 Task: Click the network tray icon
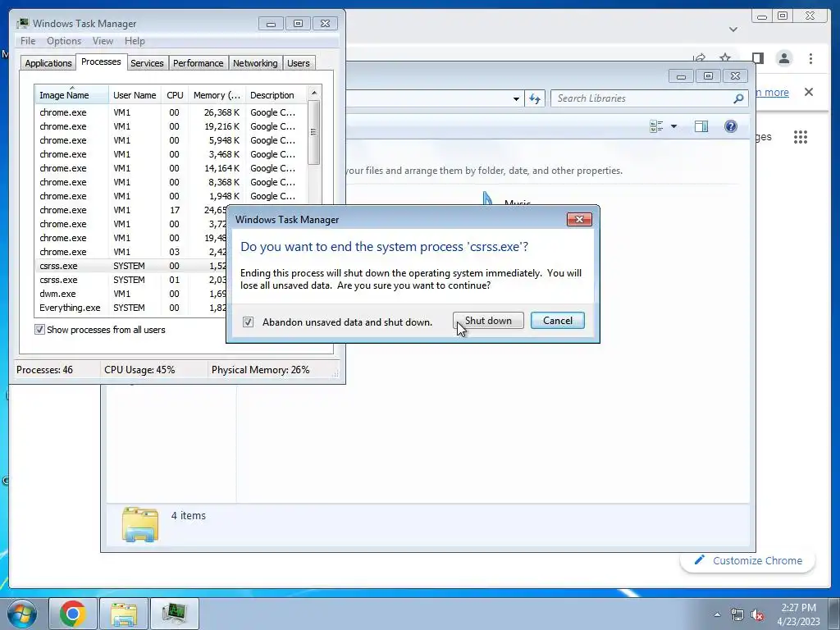pyautogui.click(x=737, y=615)
